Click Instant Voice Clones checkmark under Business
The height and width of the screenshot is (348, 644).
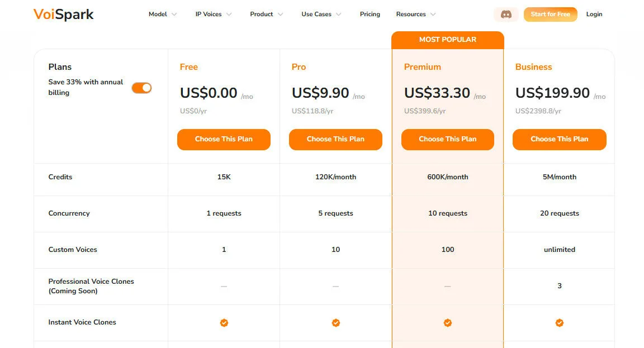[x=560, y=323]
